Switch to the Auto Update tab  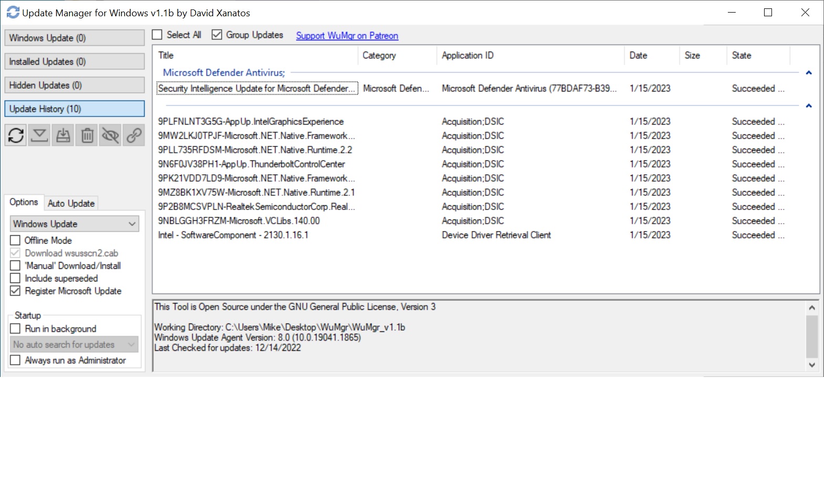tap(71, 203)
